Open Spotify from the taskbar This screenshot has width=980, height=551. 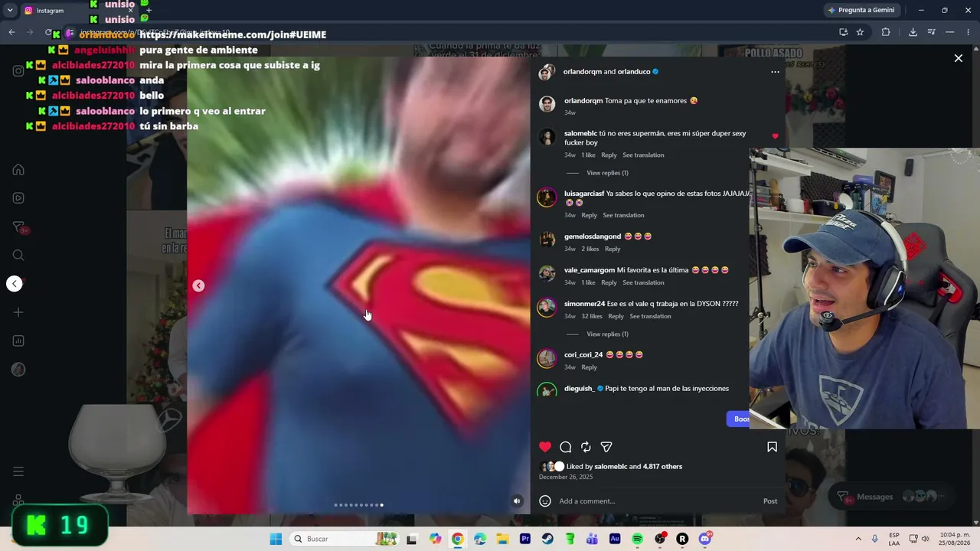click(x=637, y=539)
